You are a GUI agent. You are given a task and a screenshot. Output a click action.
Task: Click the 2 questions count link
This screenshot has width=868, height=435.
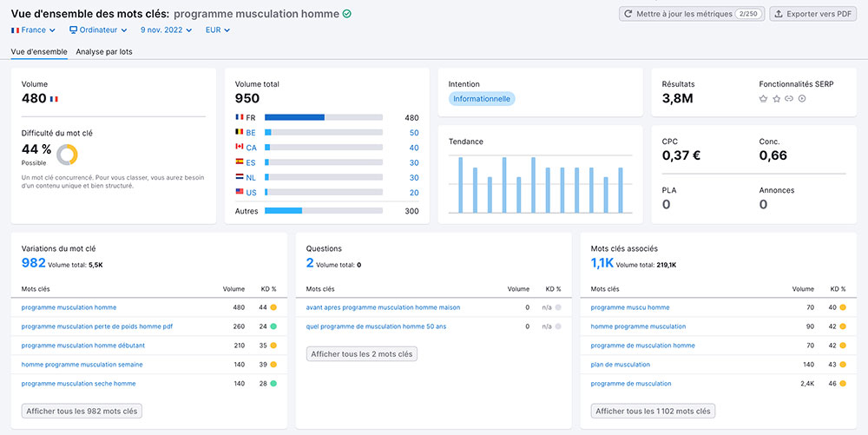(310, 263)
